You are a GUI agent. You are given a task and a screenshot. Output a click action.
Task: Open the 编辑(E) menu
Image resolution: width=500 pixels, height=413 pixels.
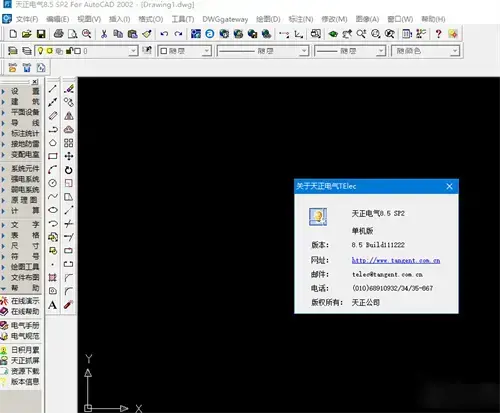pos(58,19)
